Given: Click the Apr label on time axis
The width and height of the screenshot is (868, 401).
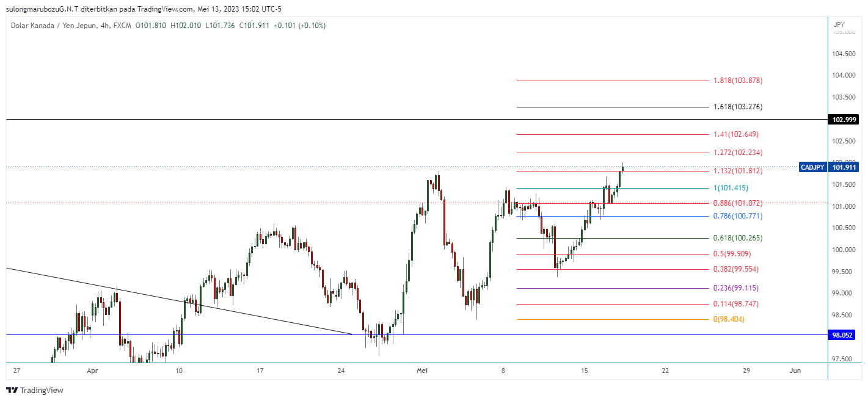Looking at the screenshot, I should 92,370.
